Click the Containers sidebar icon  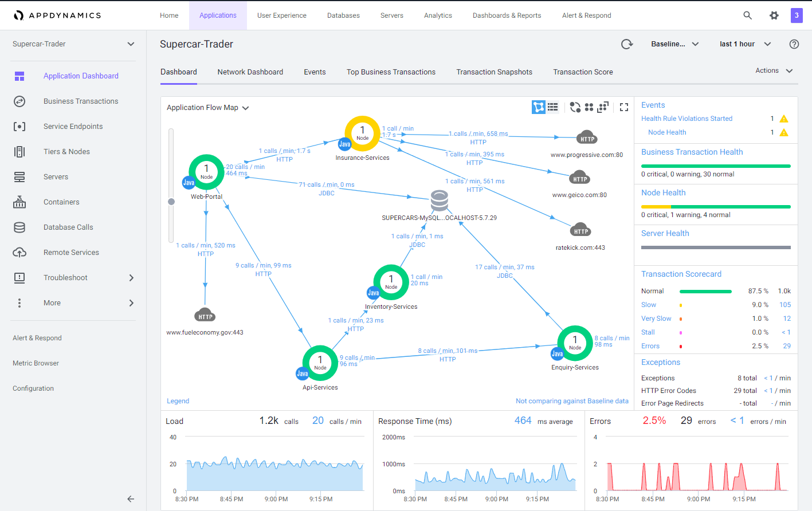[19, 202]
